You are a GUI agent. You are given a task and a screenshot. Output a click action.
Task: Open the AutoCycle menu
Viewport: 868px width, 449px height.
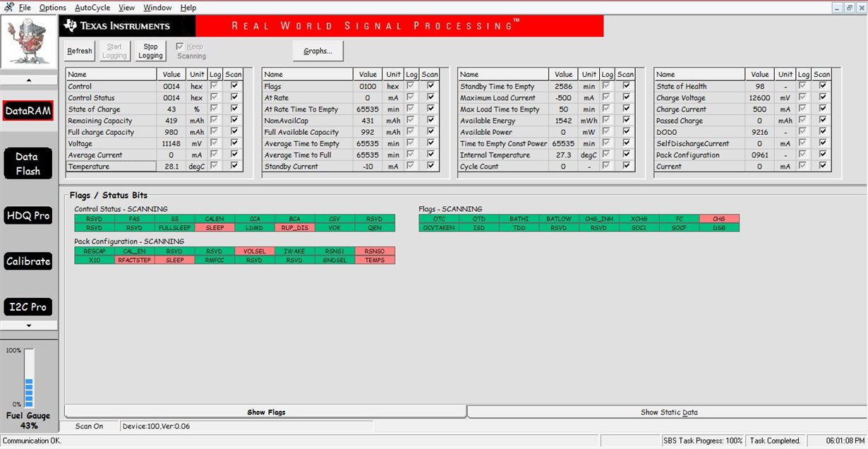point(92,7)
